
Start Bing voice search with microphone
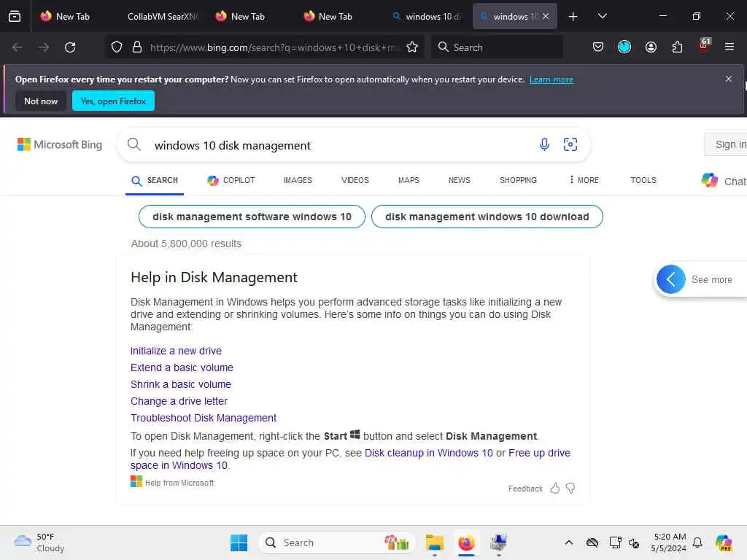point(544,144)
